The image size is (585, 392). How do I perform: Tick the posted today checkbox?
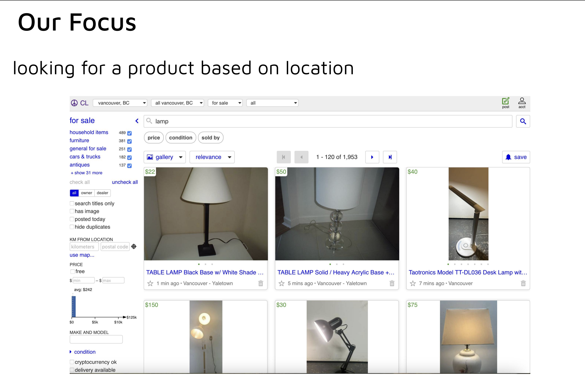point(72,219)
